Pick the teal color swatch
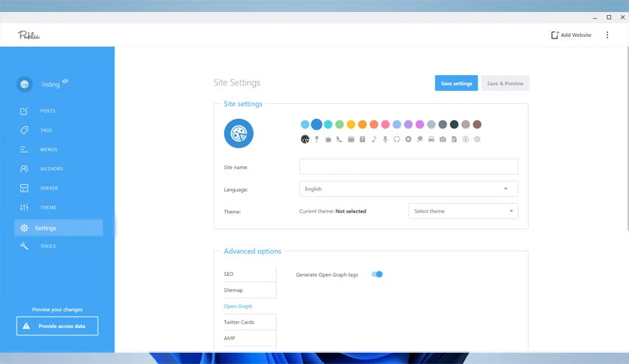 328,124
